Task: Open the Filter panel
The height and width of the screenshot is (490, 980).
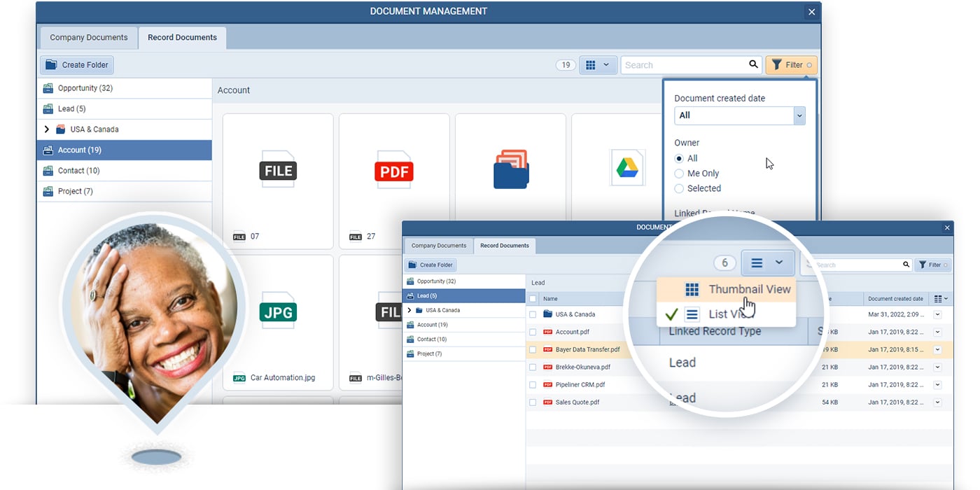Action: tap(790, 64)
